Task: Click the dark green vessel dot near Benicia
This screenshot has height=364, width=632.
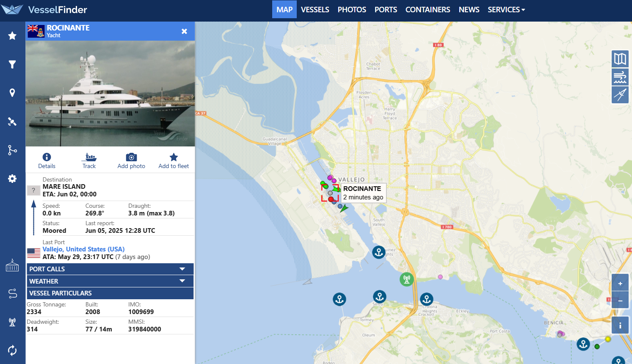Action: click(x=597, y=347)
